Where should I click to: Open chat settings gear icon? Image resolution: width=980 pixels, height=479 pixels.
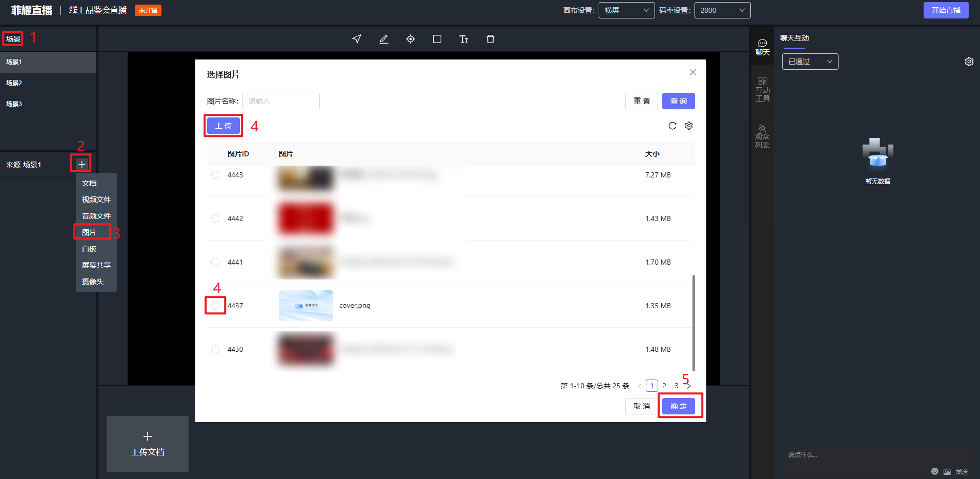coord(969,62)
